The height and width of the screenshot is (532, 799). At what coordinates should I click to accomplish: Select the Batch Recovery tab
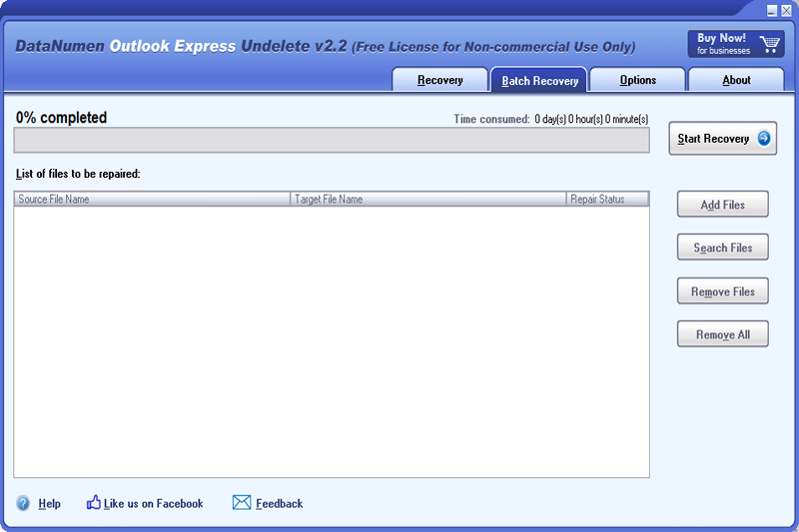pyautogui.click(x=539, y=80)
